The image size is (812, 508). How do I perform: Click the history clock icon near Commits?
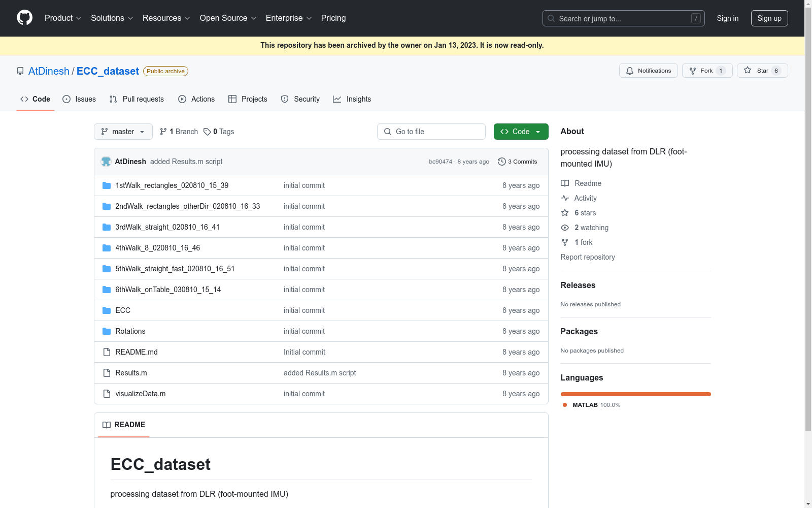click(502, 162)
